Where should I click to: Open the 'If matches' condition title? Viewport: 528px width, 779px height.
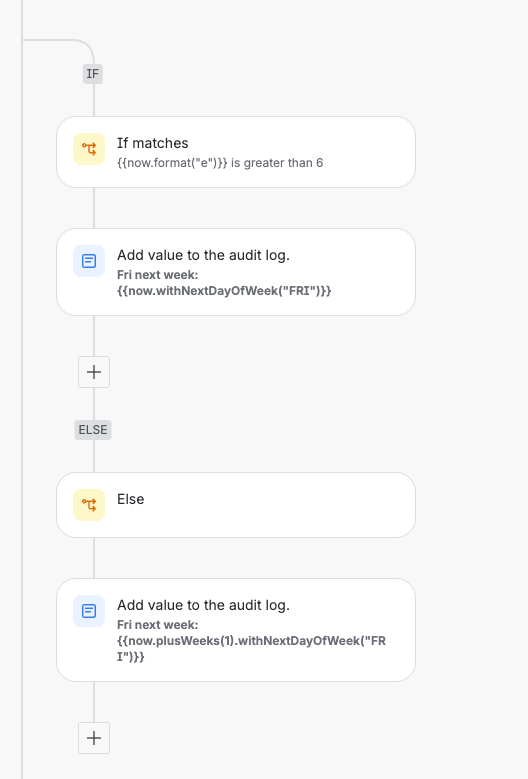click(x=152, y=143)
